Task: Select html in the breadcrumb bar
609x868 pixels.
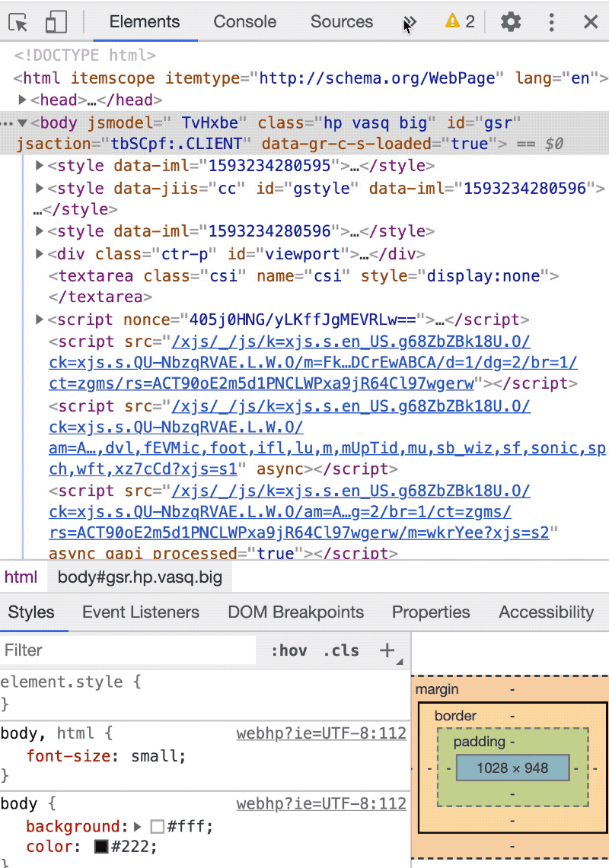Action: click(x=21, y=577)
